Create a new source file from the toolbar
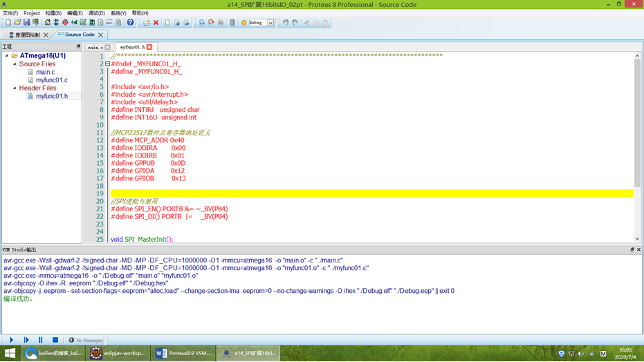The image size is (644, 362). coord(167,23)
